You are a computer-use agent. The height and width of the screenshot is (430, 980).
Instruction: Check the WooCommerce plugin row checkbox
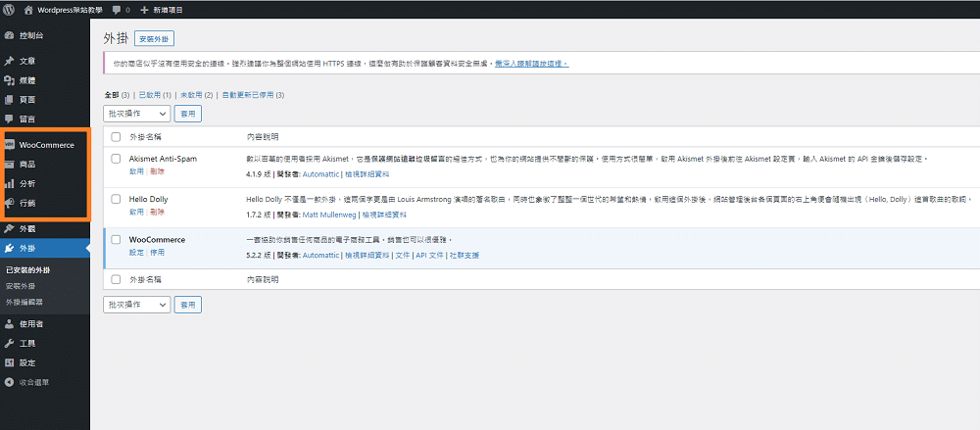coord(116,239)
